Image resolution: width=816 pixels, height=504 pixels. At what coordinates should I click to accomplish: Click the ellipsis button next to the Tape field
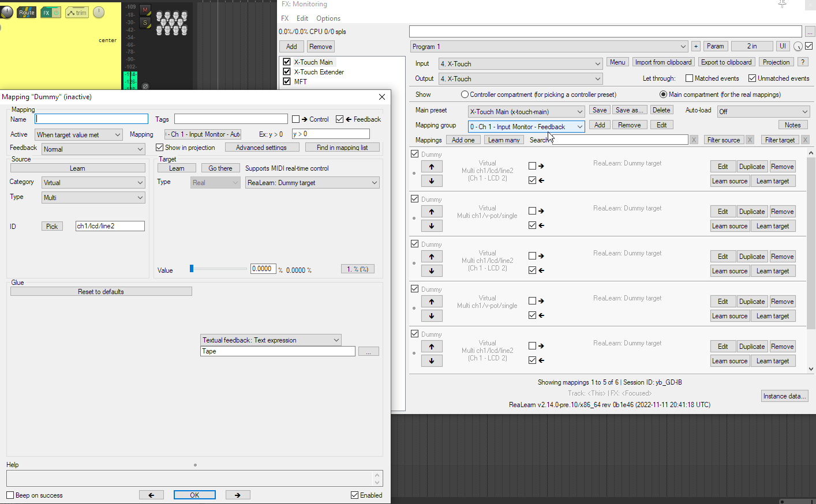point(369,351)
